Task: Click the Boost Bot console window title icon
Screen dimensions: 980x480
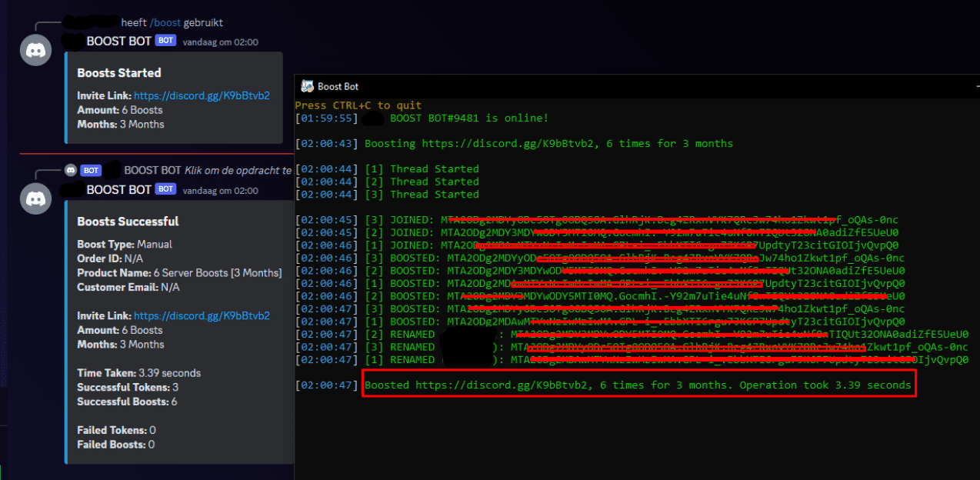Action: 307,86
